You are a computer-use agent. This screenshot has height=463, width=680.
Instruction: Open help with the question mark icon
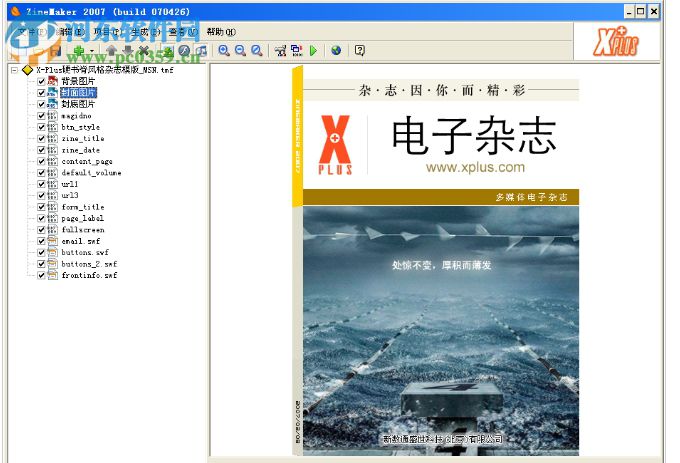click(x=360, y=51)
